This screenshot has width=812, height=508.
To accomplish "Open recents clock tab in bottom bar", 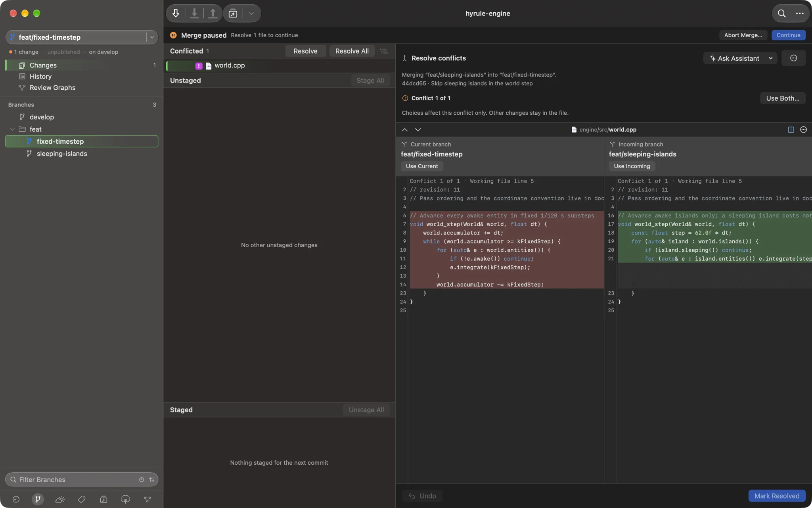I will pos(16,499).
